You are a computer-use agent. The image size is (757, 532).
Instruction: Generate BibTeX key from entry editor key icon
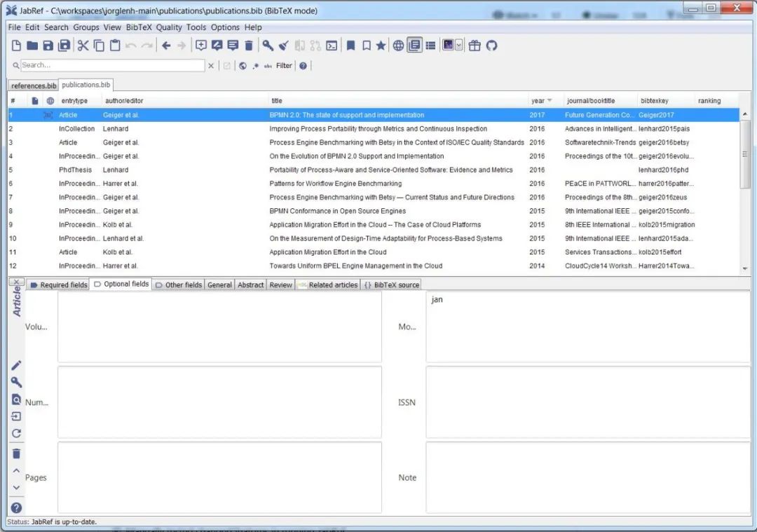tap(16, 382)
